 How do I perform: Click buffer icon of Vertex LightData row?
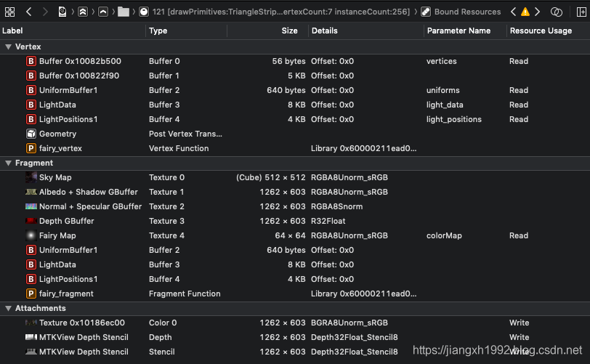tap(31, 105)
